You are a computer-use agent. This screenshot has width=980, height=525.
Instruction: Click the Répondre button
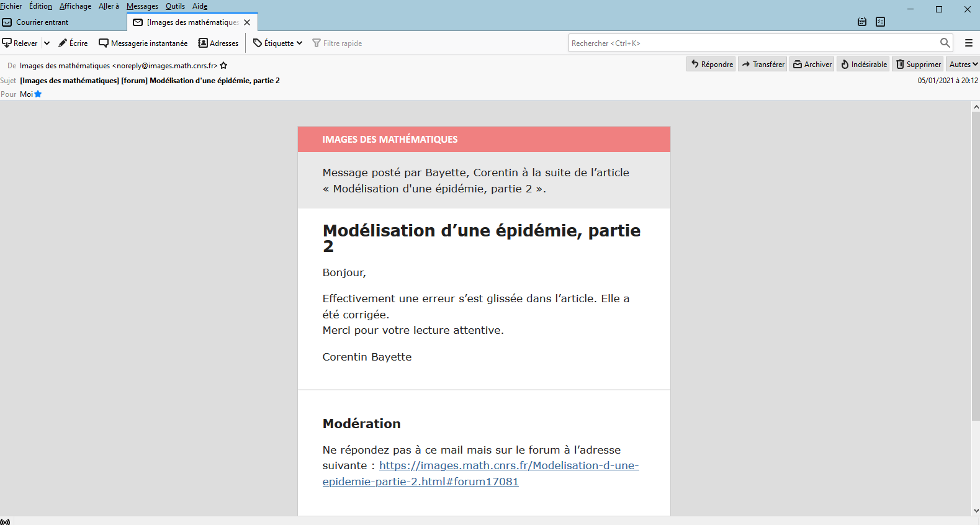click(711, 65)
